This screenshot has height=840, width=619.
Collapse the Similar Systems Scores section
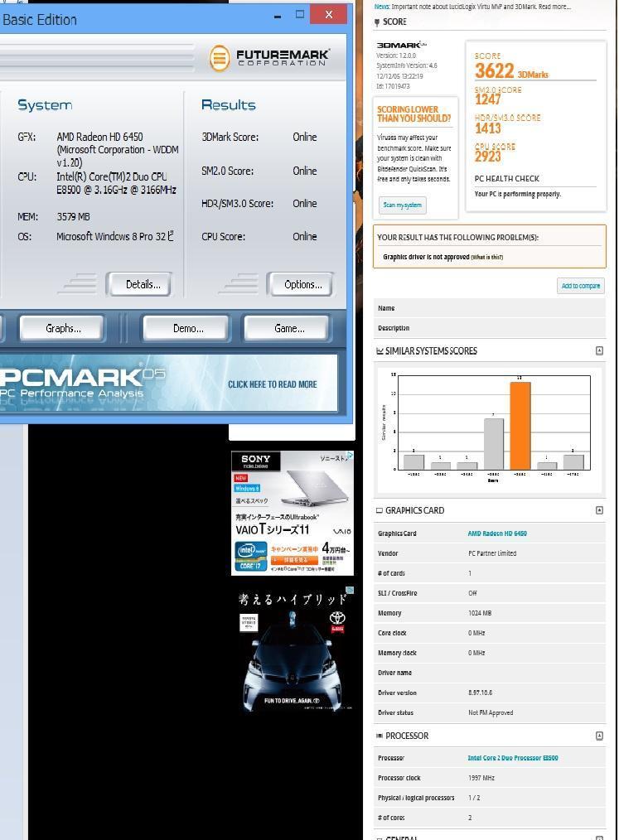point(599,351)
